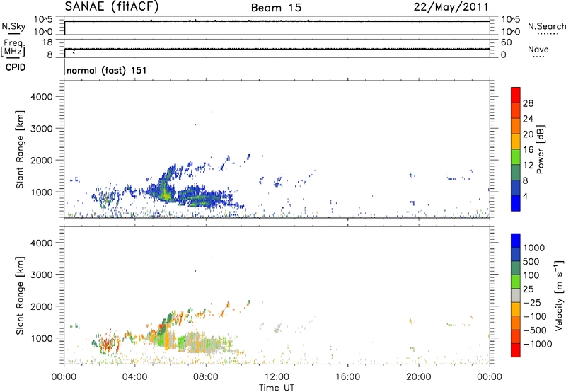
Task: Click the -100 velocity colorbar tick label
Action: click(x=535, y=316)
